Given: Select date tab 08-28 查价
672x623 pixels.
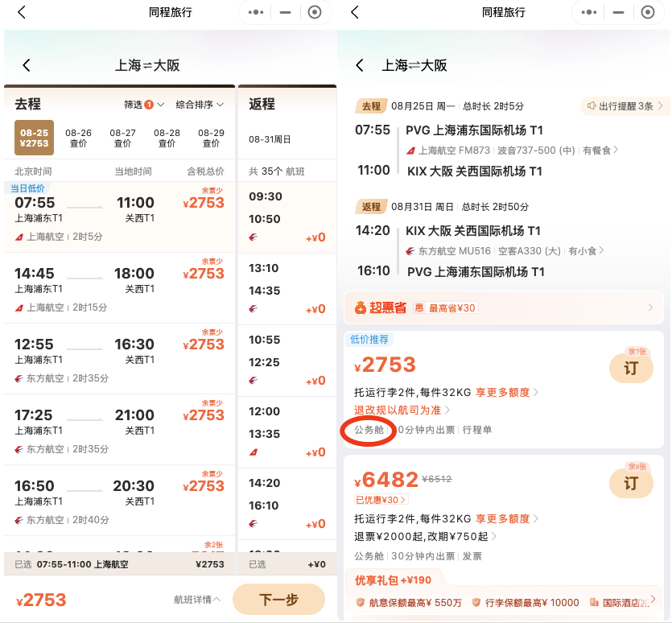Looking at the screenshot, I should (x=167, y=138).
